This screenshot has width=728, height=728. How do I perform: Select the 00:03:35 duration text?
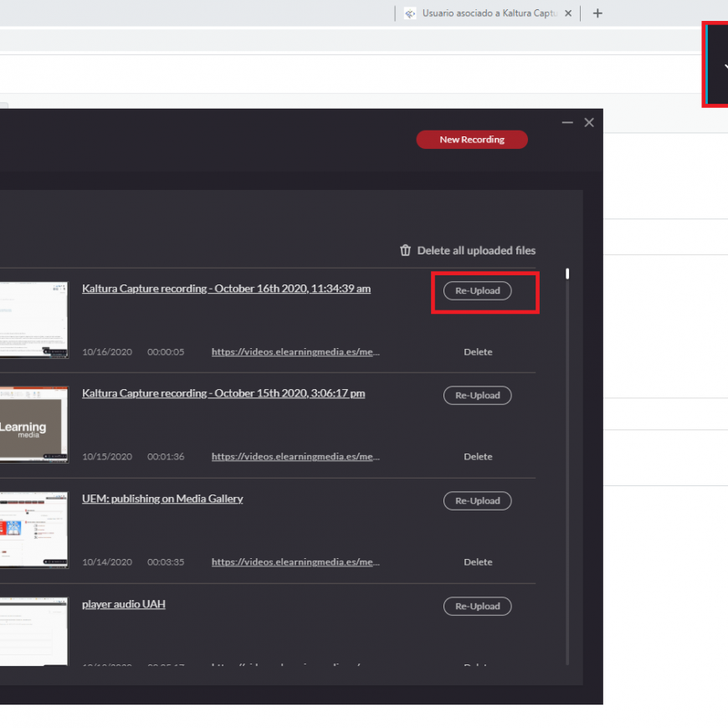click(166, 562)
